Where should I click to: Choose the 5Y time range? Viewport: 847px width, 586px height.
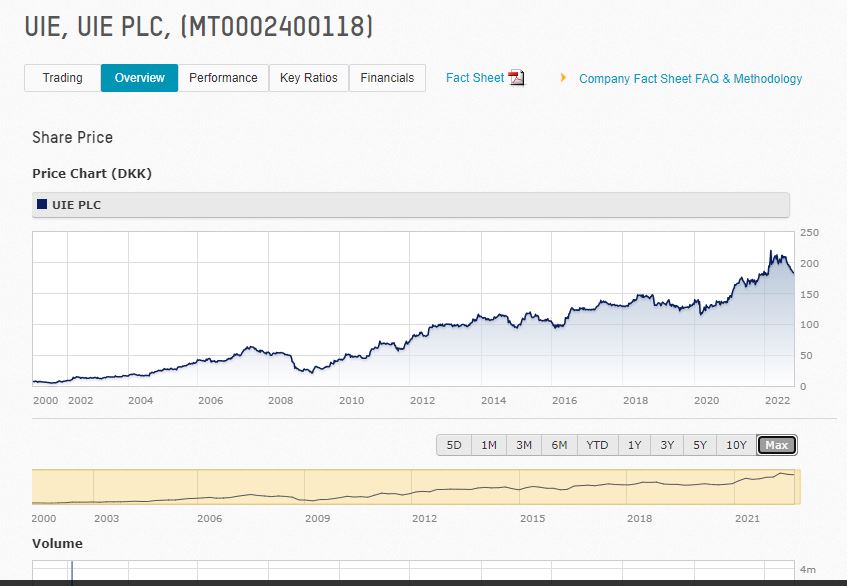(700, 445)
